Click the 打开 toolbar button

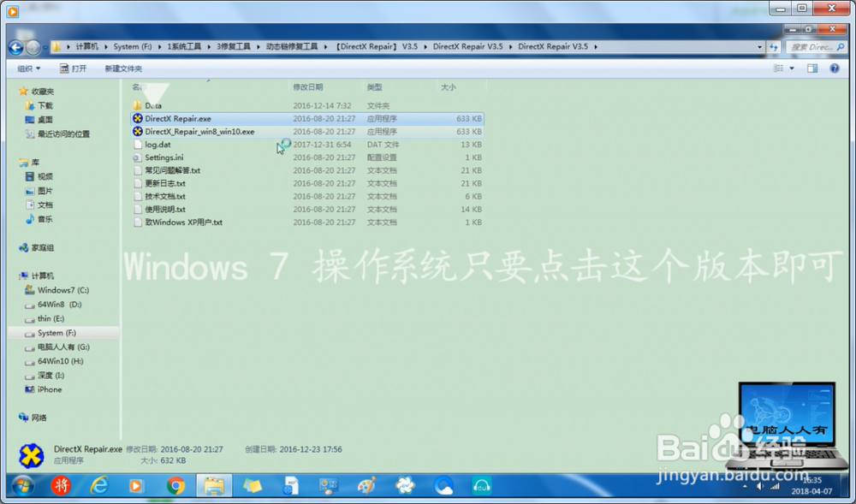(x=73, y=68)
